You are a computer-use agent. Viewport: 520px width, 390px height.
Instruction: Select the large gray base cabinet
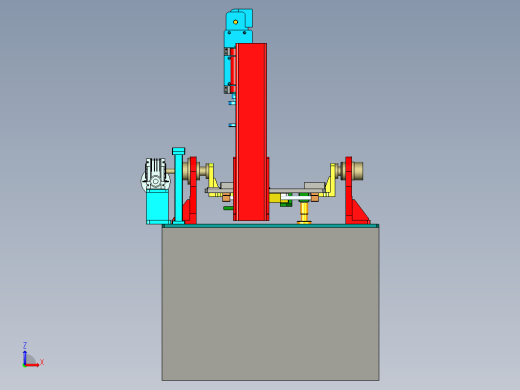(270, 304)
